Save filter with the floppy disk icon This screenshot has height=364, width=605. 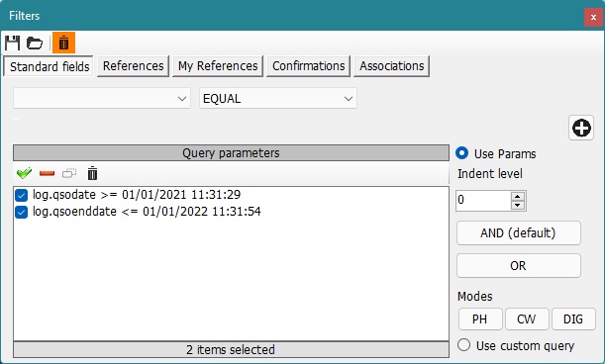12,43
